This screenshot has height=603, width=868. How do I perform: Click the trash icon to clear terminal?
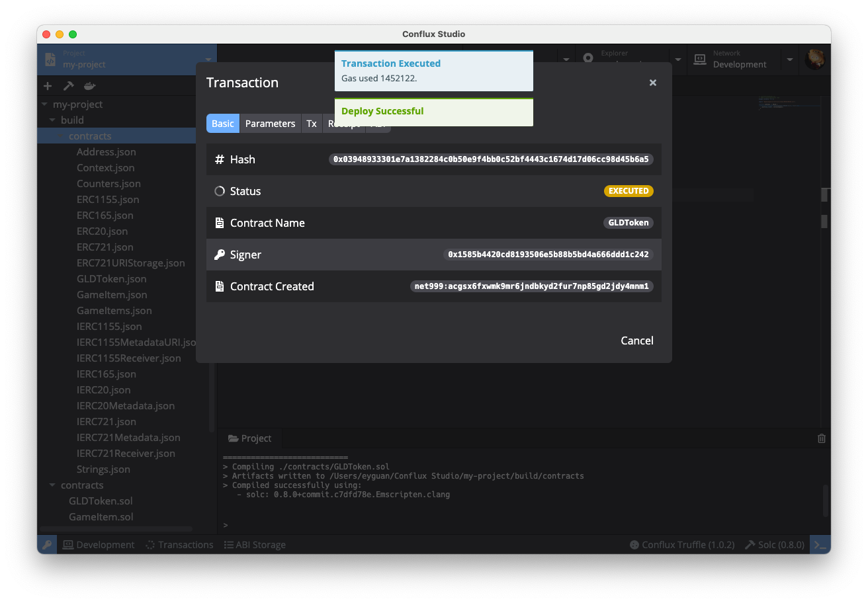821,438
